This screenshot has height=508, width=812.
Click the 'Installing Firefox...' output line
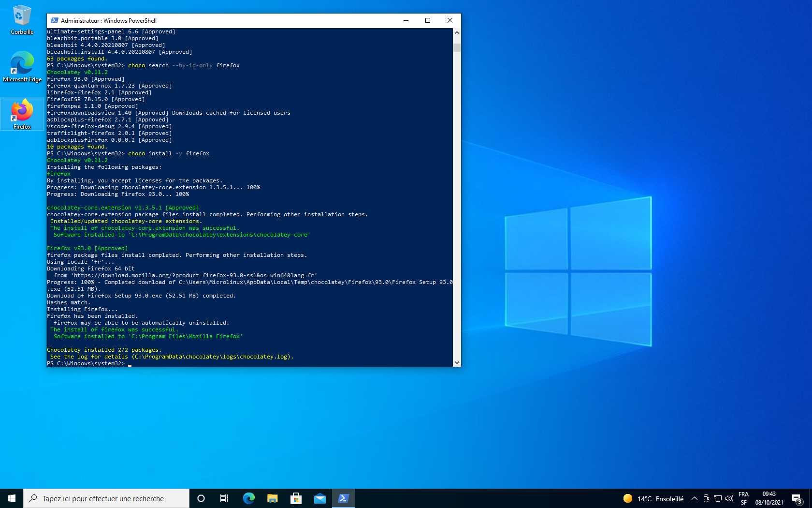82,309
